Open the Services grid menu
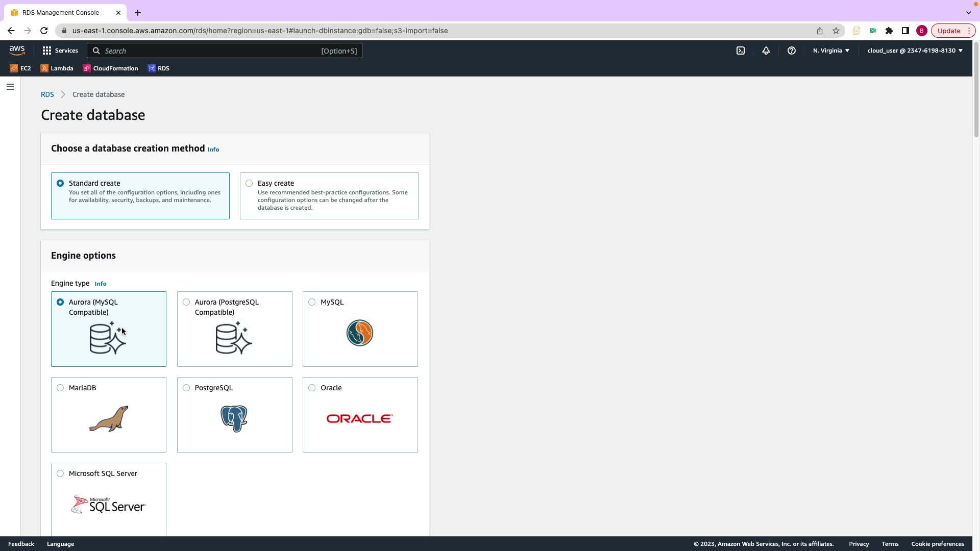The height and width of the screenshot is (551, 980). (x=60, y=51)
